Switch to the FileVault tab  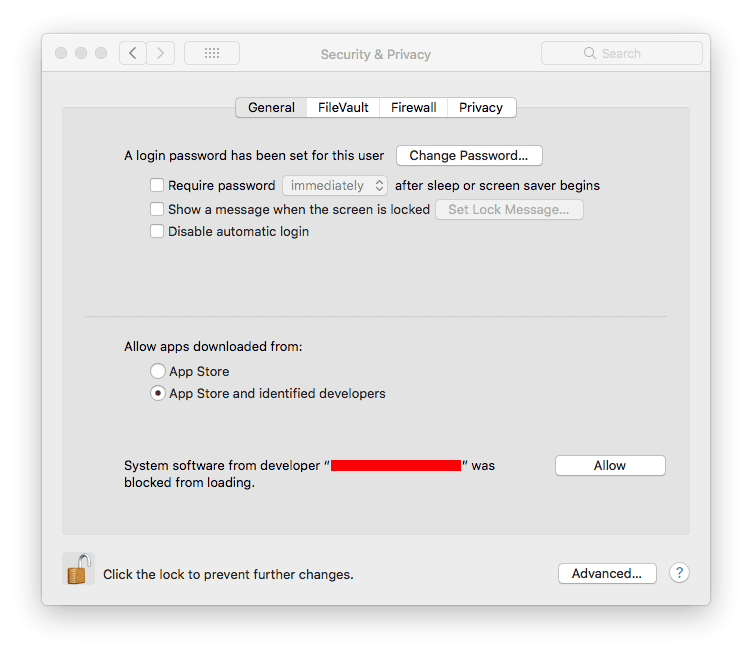(343, 107)
